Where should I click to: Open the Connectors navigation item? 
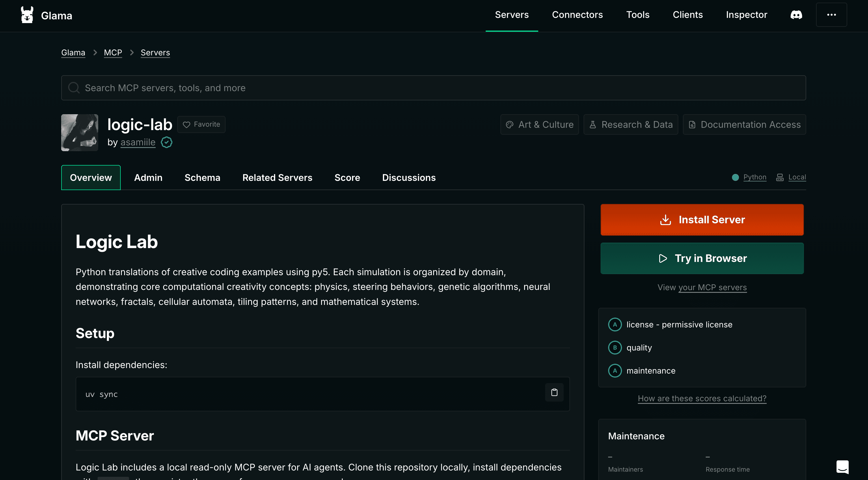click(x=577, y=15)
